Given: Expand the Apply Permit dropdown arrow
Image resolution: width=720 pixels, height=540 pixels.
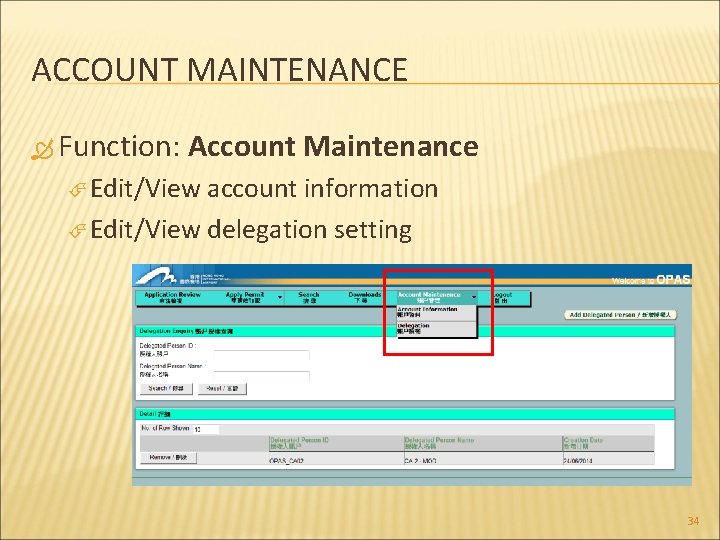Looking at the screenshot, I should click(x=280, y=298).
